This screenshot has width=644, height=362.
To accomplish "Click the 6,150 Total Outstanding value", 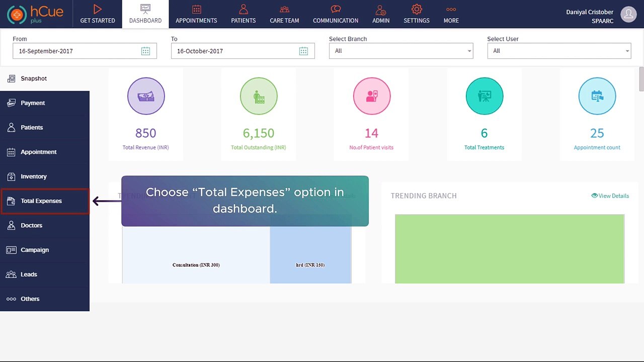I will pyautogui.click(x=259, y=133).
